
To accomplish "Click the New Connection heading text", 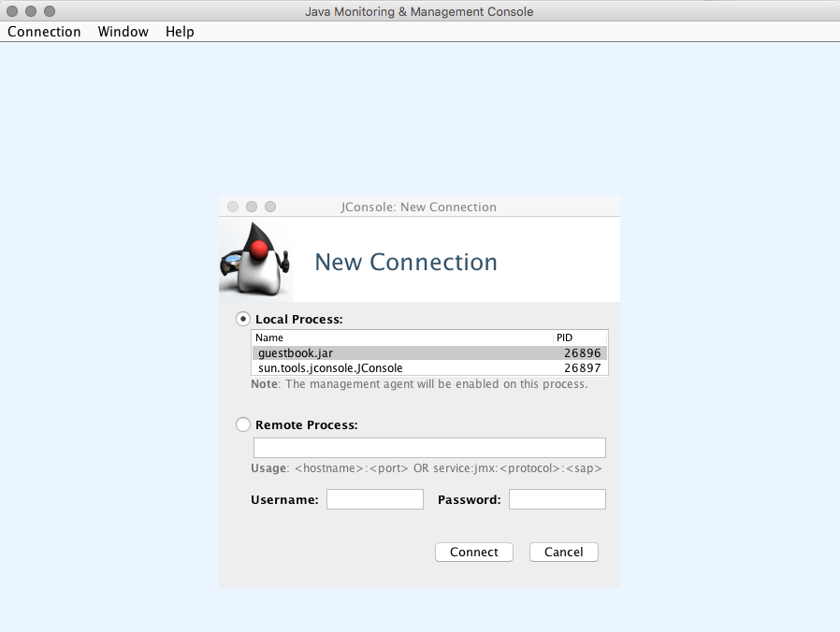I will [405, 262].
